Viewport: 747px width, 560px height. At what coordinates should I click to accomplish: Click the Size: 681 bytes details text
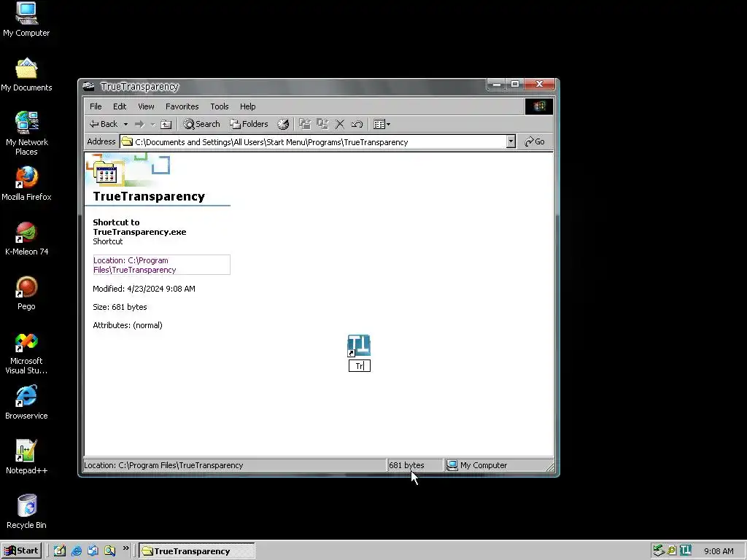click(x=120, y=307)
